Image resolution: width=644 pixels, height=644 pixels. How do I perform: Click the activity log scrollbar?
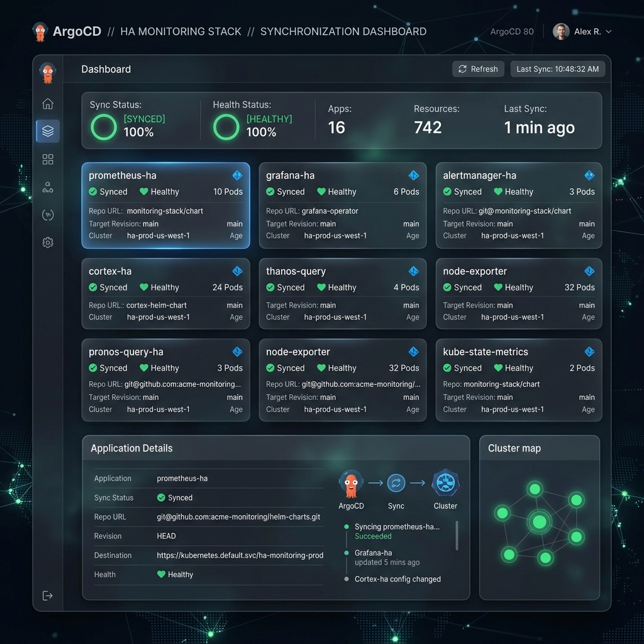tap(457, 535)
